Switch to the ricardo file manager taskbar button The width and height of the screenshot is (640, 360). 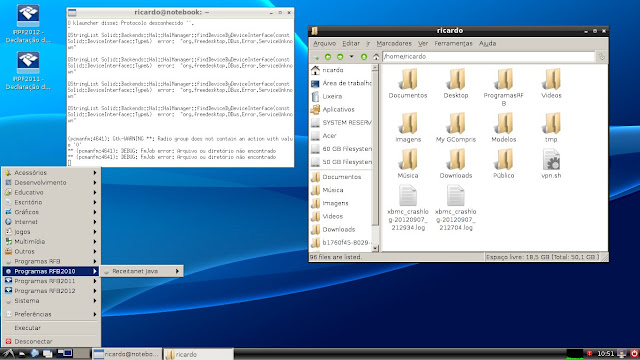coord(198,354)
